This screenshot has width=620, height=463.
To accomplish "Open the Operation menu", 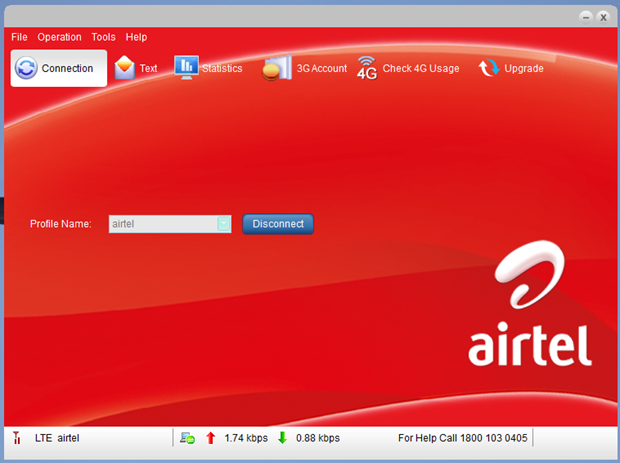I will tap(60, 37).
